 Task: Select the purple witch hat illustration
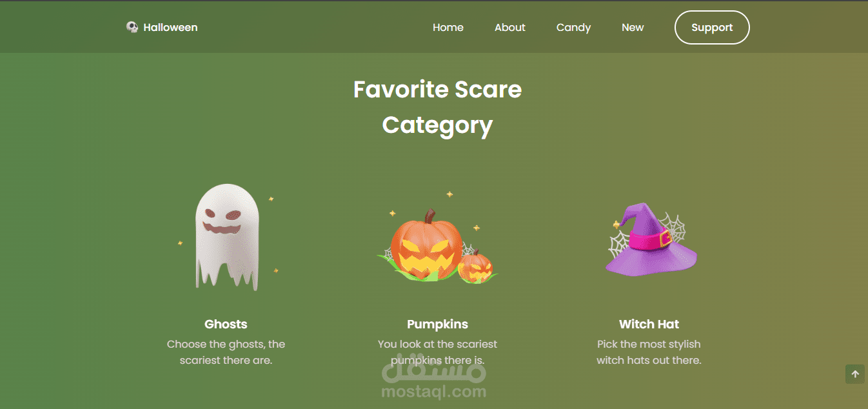651,239
